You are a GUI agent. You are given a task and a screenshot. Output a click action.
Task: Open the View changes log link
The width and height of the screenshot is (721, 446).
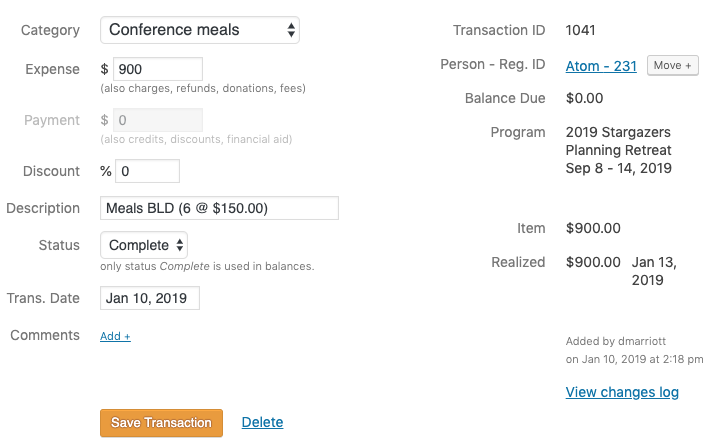622,392
